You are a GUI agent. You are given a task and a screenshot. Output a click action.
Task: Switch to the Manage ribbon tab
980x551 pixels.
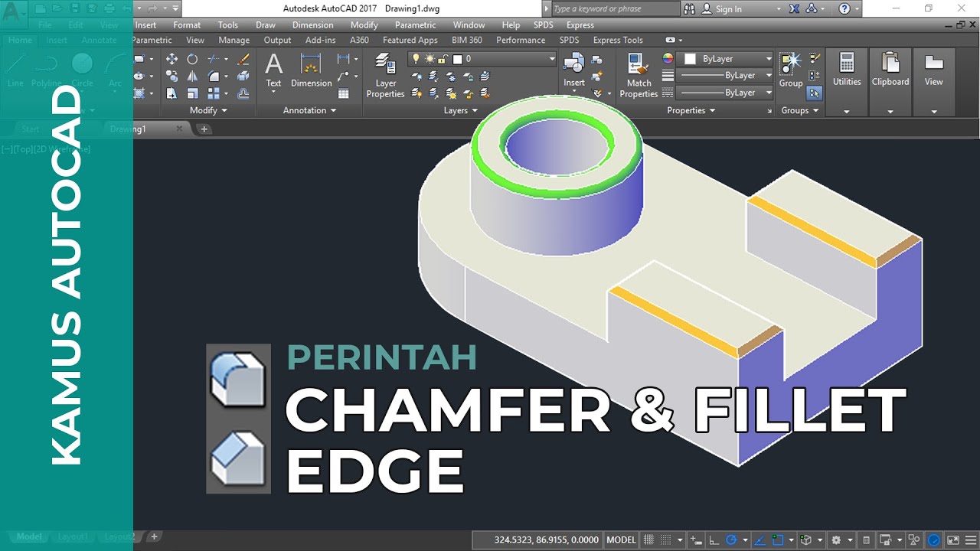pos(234,40)
